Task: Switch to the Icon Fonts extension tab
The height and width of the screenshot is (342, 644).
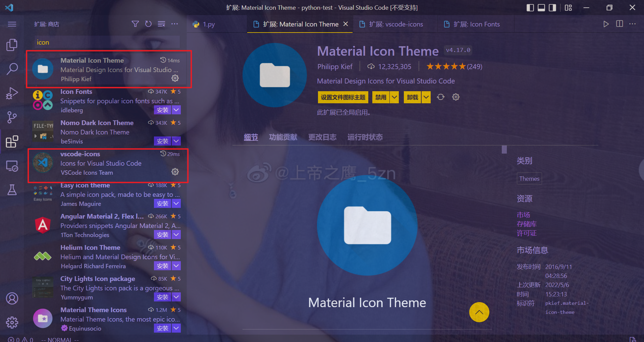Action: point(476,24)
